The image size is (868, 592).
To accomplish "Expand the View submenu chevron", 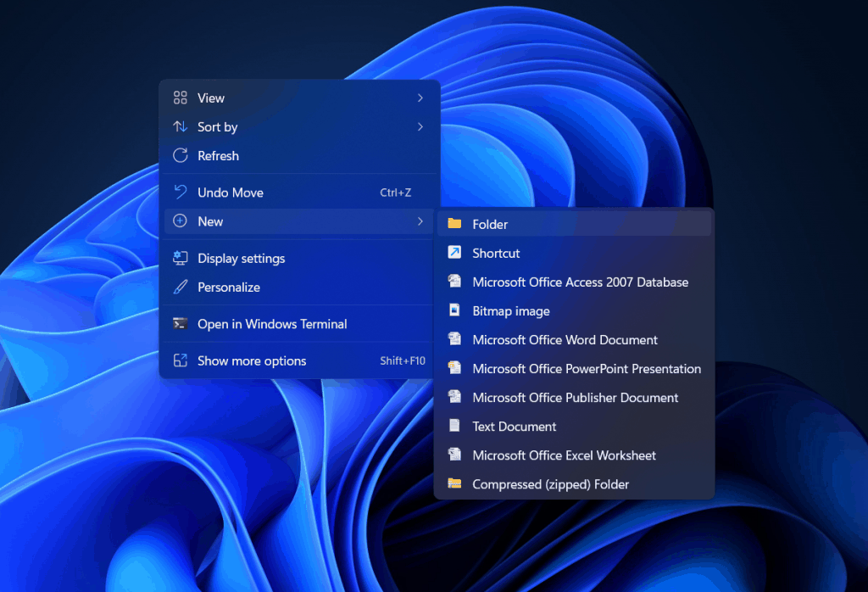I will click(420, 98).
